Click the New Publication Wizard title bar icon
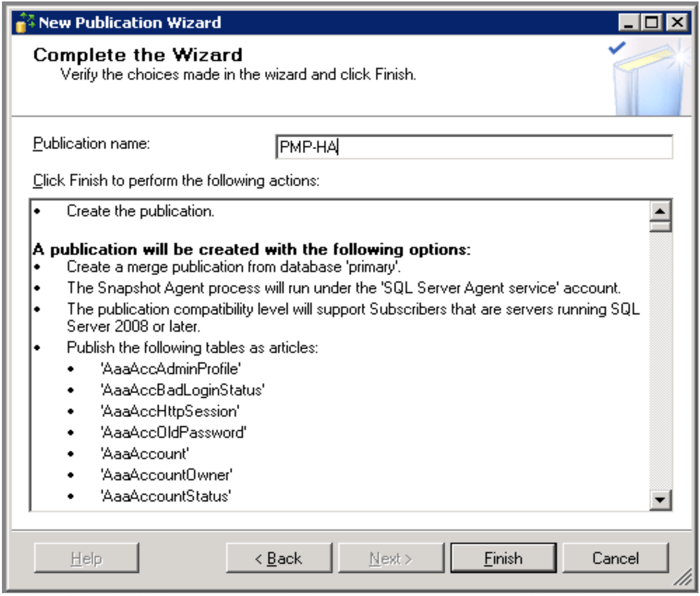Viewport: 700px width, 596px height. pos(24,22)
